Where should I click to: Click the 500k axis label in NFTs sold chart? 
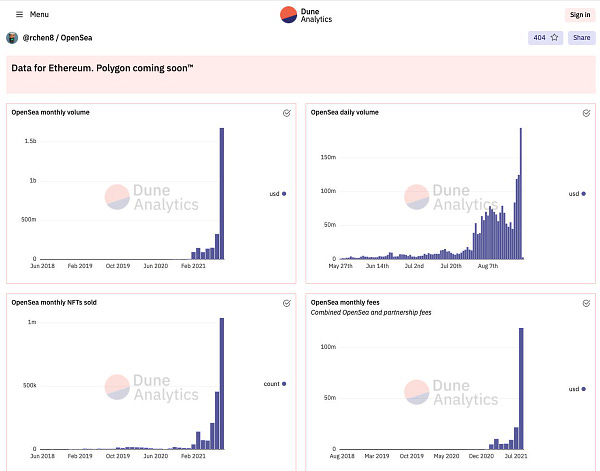coord(29,386)
